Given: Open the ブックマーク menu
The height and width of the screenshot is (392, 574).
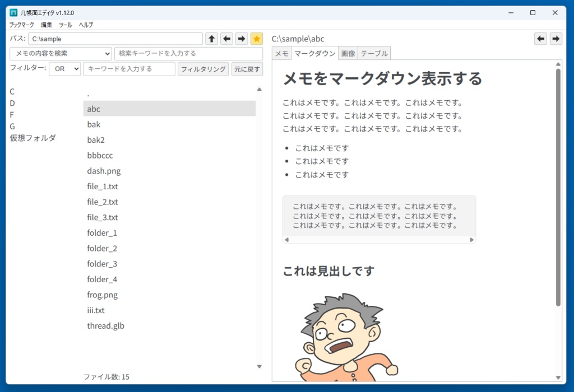Looking at the screenshot, I should pyautogui.click(x=21, y=25).
